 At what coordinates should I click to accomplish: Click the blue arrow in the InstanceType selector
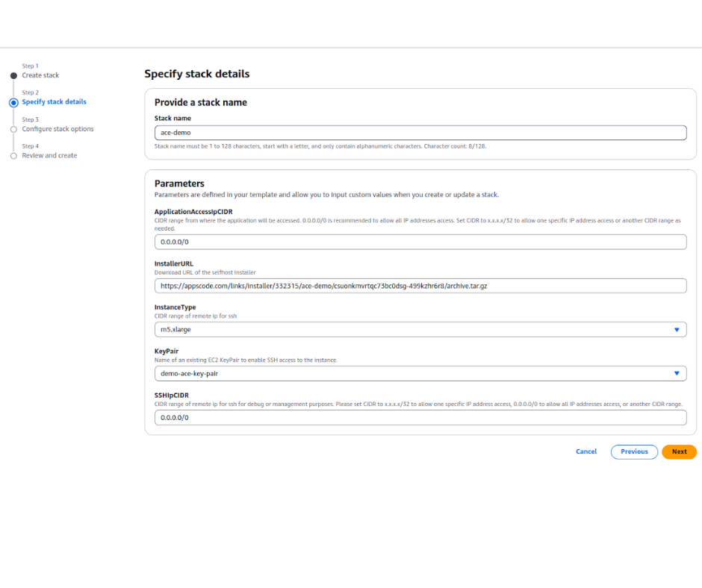(x=677, y=330)
